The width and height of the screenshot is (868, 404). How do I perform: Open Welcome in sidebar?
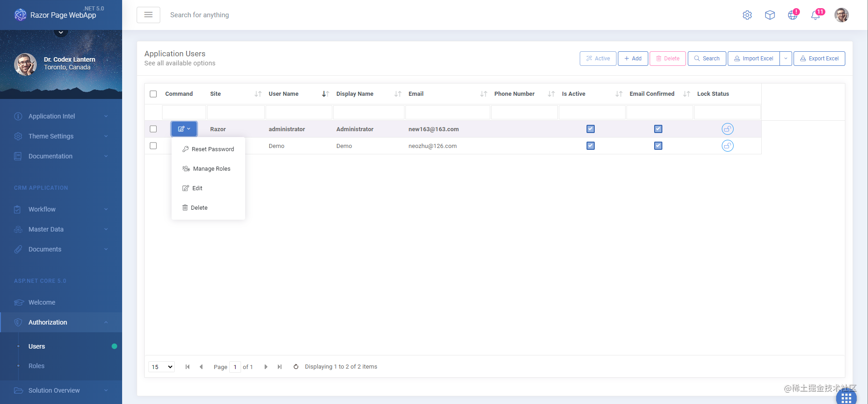(x=61, y=302)
